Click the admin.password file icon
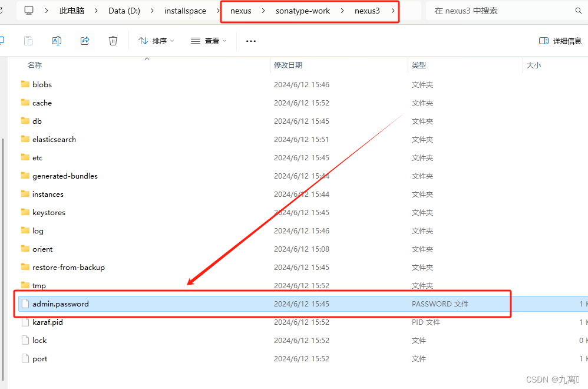Image resolution: width=588 pixels, height=389 pixels. 25,304
